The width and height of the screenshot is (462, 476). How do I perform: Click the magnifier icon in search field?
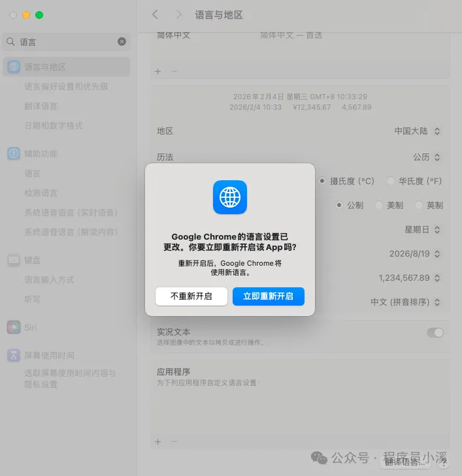pos(10,42)
